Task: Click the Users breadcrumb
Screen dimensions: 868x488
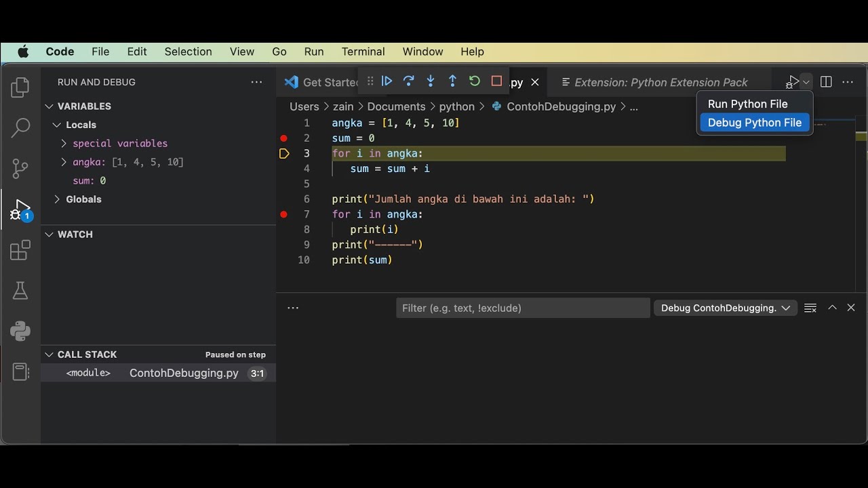Action: [304, 106]
